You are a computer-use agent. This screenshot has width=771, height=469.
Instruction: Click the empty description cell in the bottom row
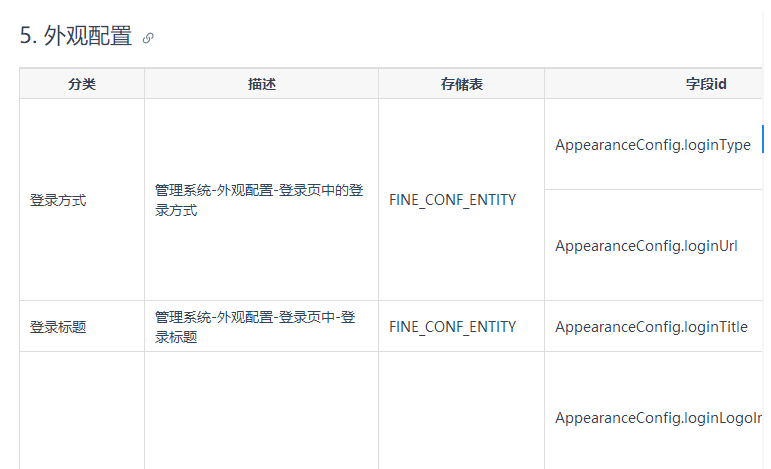click(x=262, y=410)
